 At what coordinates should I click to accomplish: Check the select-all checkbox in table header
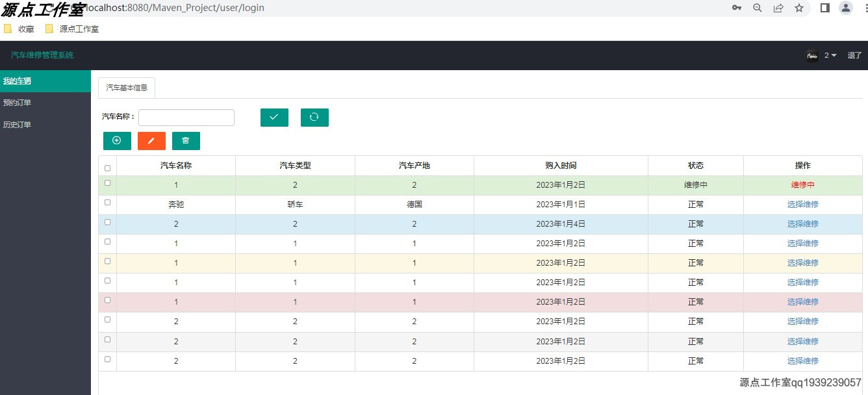point(107,167)
